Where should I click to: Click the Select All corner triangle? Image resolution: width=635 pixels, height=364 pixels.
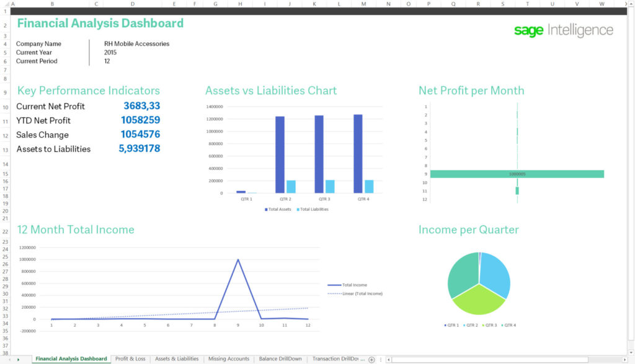pyautogui.click(x=7, y=4)
